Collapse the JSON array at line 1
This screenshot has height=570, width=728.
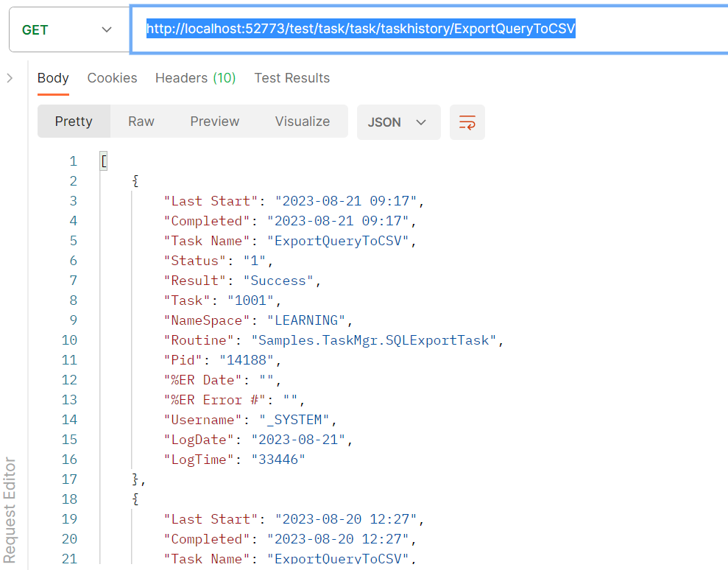pos(102,161)
